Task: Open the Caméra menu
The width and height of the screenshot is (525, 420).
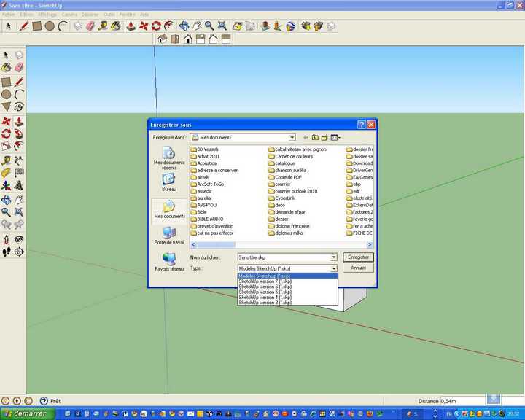Action: pyautogui.click(x=69, y=15)
